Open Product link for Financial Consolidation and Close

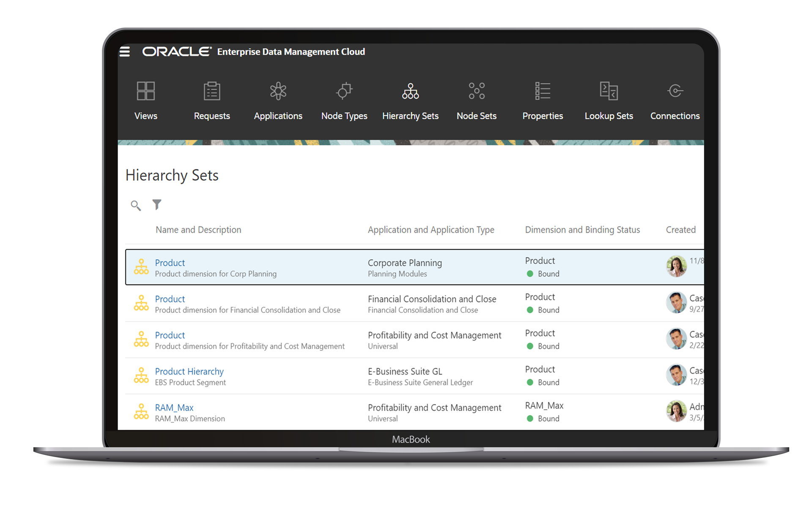(170, 299)
